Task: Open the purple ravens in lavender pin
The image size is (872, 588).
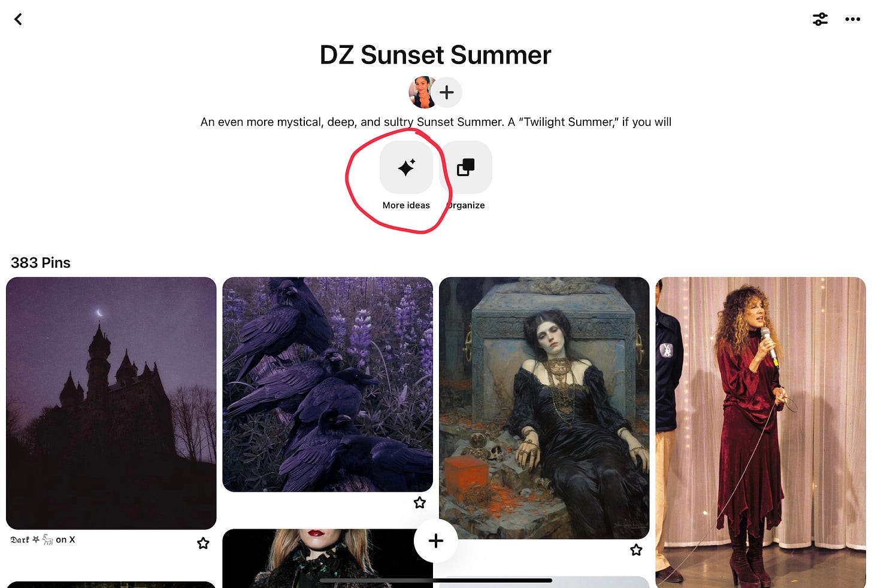Action: click(328, 384)
